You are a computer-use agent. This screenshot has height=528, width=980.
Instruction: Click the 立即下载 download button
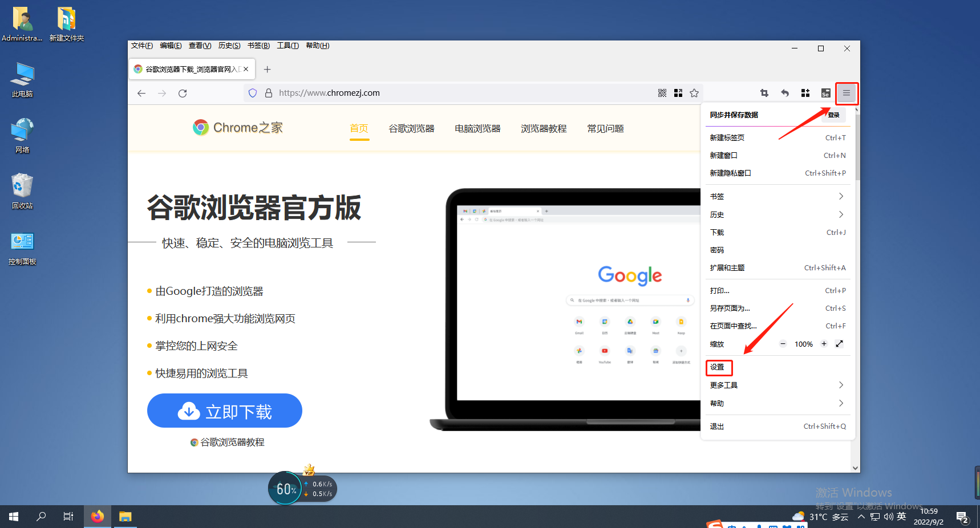point(225,411)
